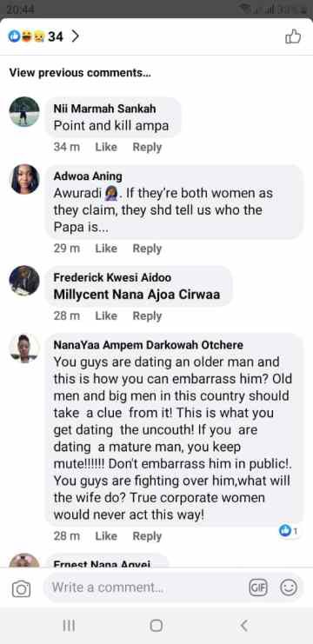Screen dimensions: 313x644
Task: Tap the Android back navigation arrow
Action: (x=243, y=626)
